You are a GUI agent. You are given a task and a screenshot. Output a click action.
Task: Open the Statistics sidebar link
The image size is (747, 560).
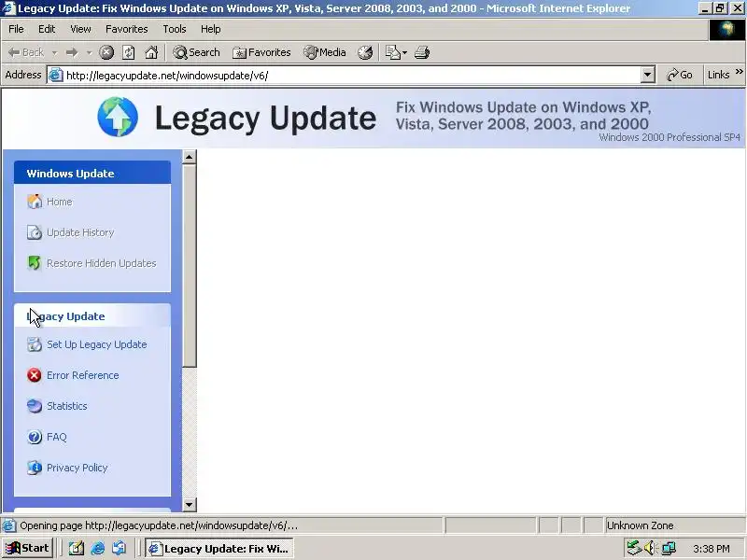[67, 406]
